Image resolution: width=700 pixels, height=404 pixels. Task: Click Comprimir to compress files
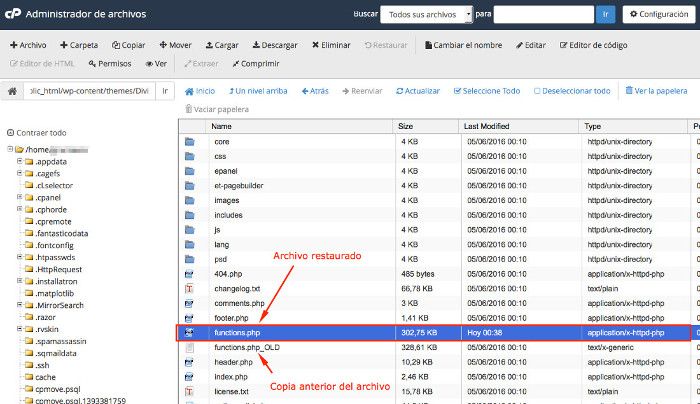point(256,64)
